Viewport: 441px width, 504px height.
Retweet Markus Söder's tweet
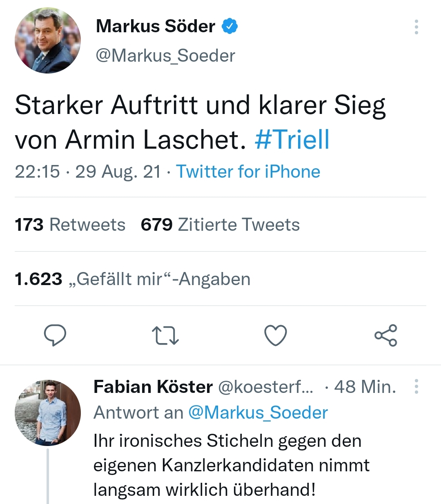point(165,335)
